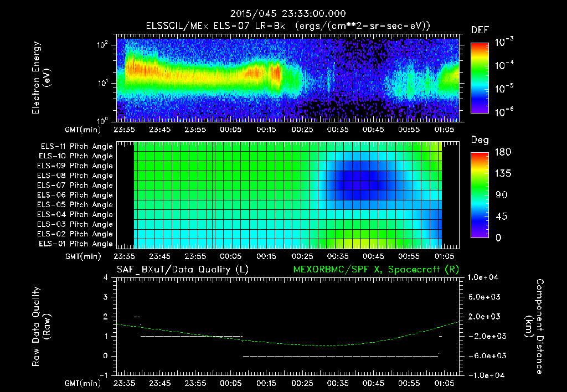Viewport: 567px width, 392px height.
Task: Click the 135 tick on Deg colorbar
Action: 503,173
